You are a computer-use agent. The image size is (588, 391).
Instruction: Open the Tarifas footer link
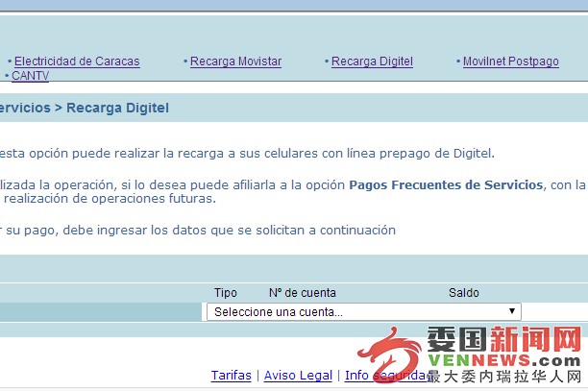pyautogui.click(x=231, y=375)
